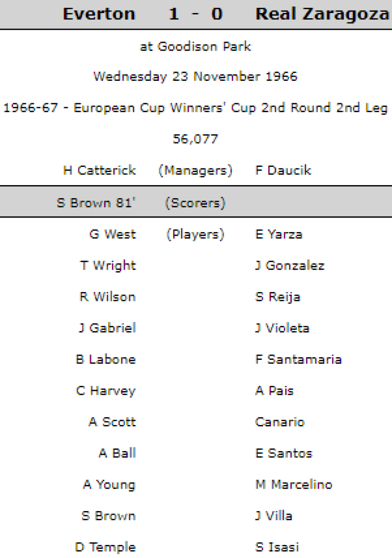
Task: Click manager F Daucik
Action: point(283,170)
